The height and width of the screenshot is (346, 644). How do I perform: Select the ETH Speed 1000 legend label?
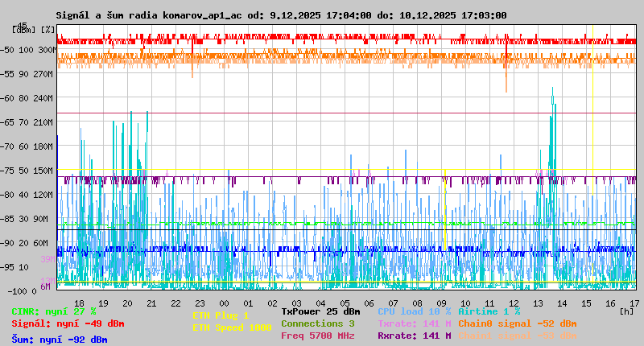coord(232,327)
